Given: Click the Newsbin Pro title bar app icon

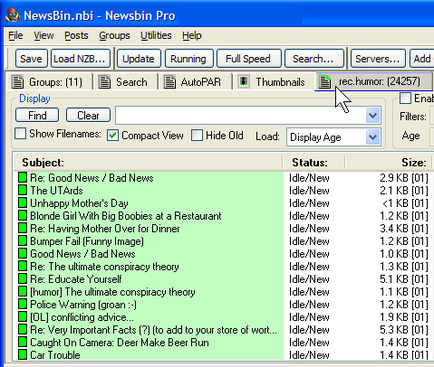Looking at the screenshot, I should (12, 15).
